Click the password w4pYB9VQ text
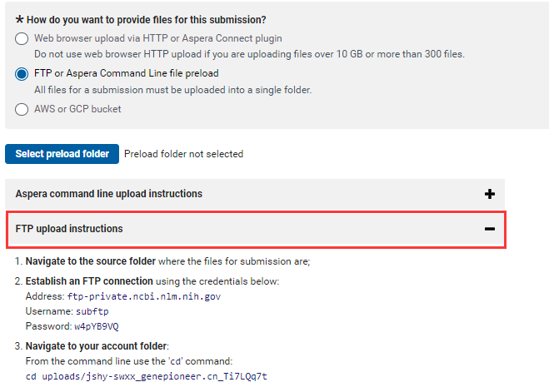 coord(97,326)
